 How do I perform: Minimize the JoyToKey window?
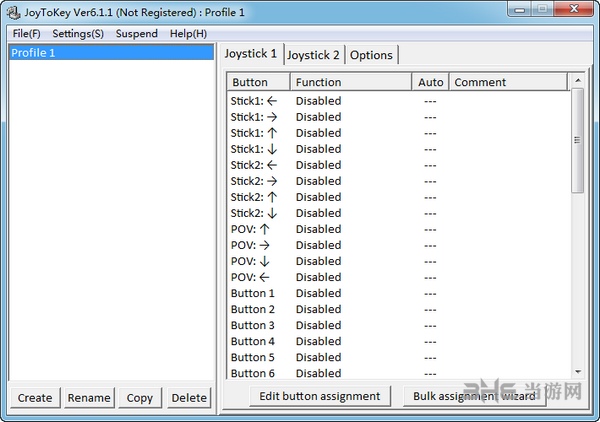pos(519,9)
